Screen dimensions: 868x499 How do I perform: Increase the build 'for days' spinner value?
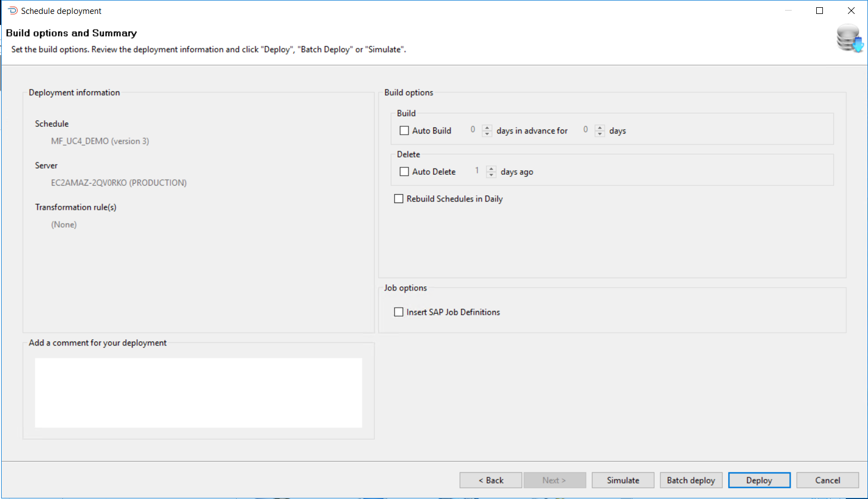point(600,127)
